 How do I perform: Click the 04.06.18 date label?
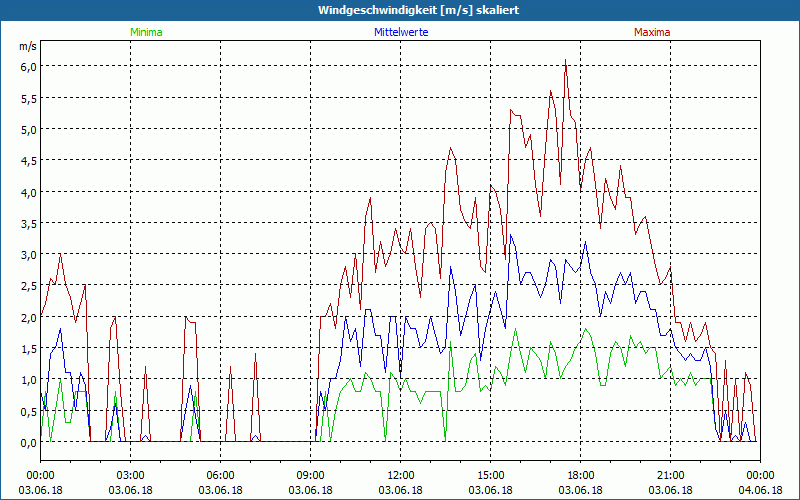click(760, 490)
